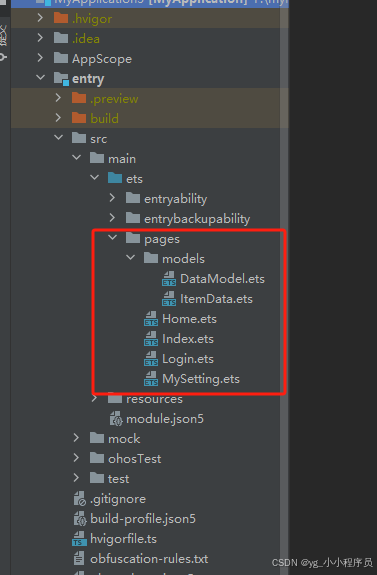Click the pages folder icon
This screenshot has width=377, height=575.
pyautogui.click(x=133, y=238)
